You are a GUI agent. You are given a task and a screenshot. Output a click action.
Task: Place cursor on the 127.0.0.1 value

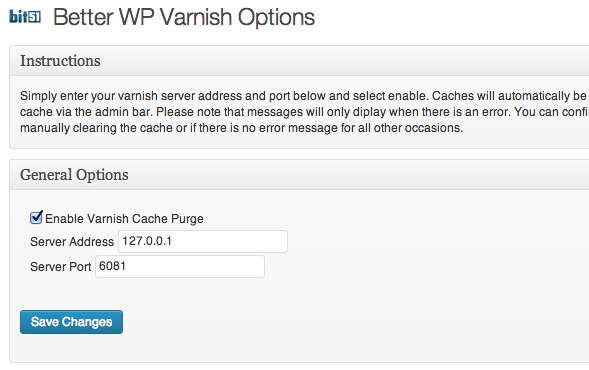tap(147, 241)
